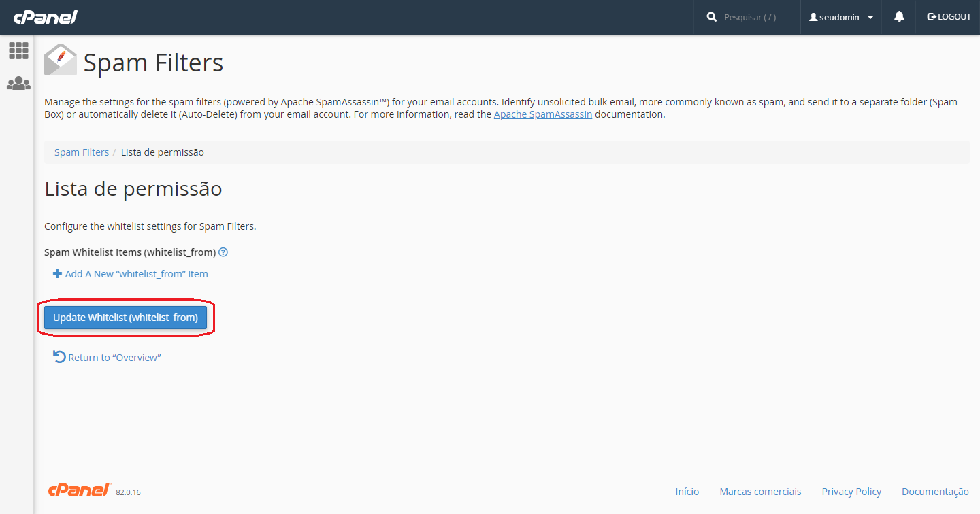Click version number 82.0.16 in footer
Image resolution: width=980 pixels, height=514 pixels.
[x=128, y=492]
